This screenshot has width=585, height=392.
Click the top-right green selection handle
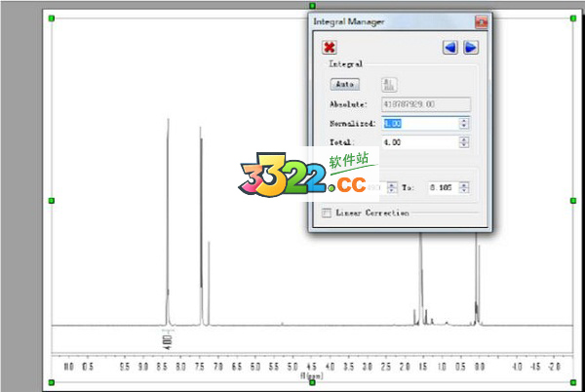click(x=573, y=19)
